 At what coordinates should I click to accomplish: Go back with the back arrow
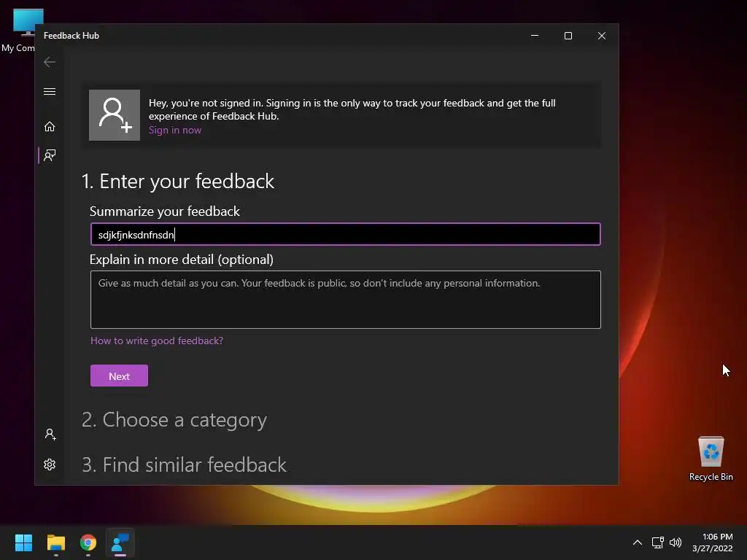pyautogui.click(x=50, y=62)
